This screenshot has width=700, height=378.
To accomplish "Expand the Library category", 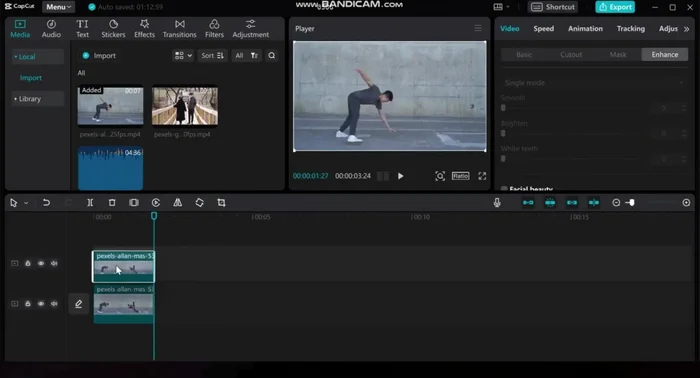I will (x=38, y=99).
